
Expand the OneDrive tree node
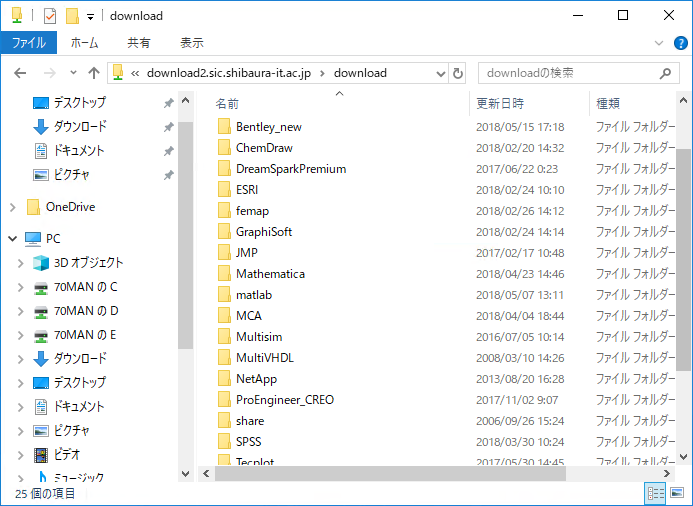point(13,207)
